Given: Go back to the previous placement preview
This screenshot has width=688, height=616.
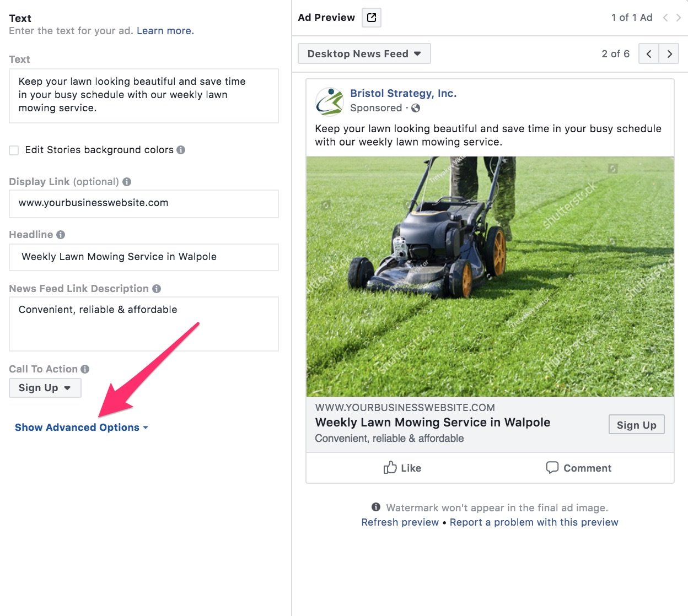Looking at the screenshot, I should click(648, 53).
